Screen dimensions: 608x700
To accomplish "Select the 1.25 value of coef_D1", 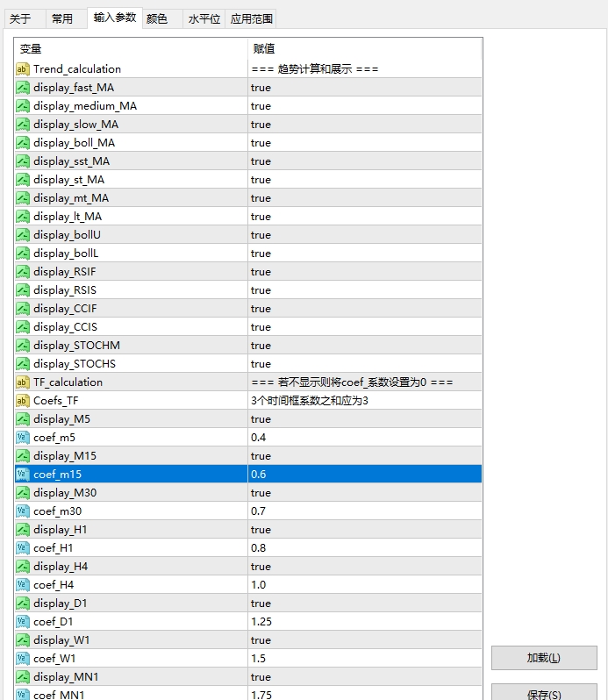I will [261, 621].
